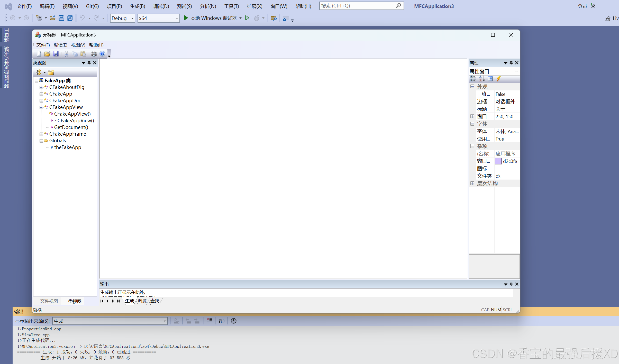The image size is (619, 364).
Task: Click the alphabetical sort icon in Properties
Action: (x=482, y=79)
